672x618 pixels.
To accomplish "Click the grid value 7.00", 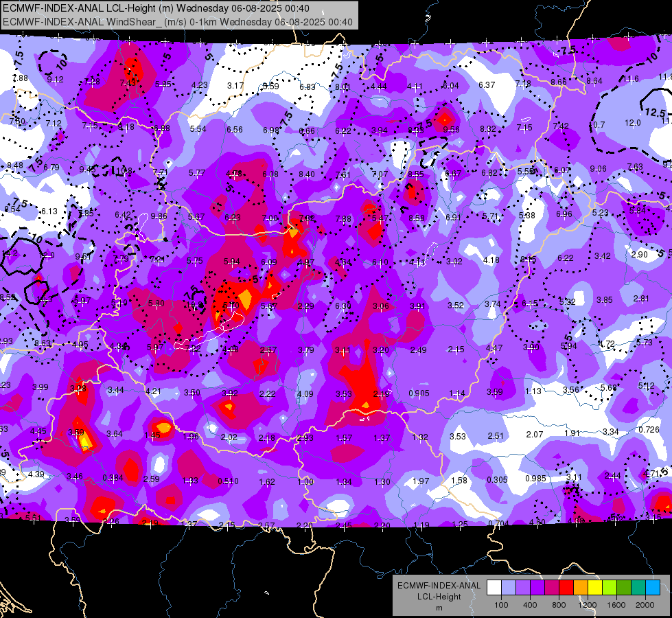I will point(270,218).
